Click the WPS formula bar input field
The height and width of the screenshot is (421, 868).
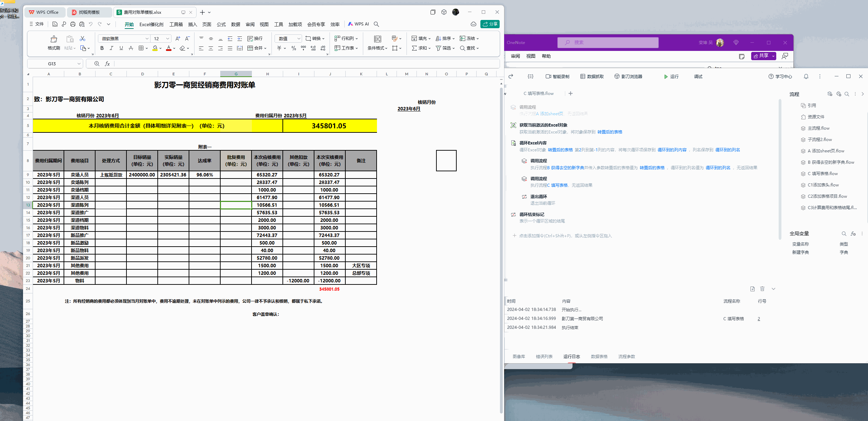(307, 64)
